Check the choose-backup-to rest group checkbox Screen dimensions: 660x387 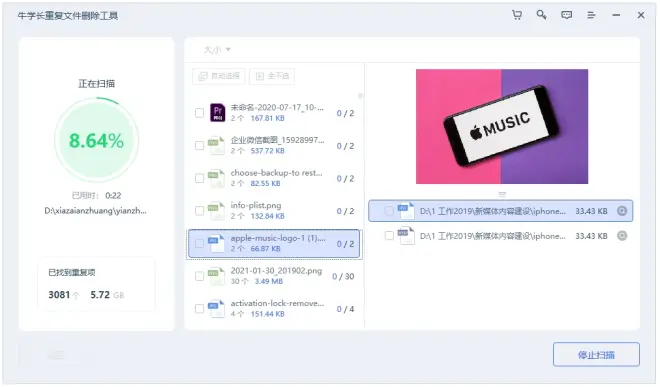coord(200,178)
